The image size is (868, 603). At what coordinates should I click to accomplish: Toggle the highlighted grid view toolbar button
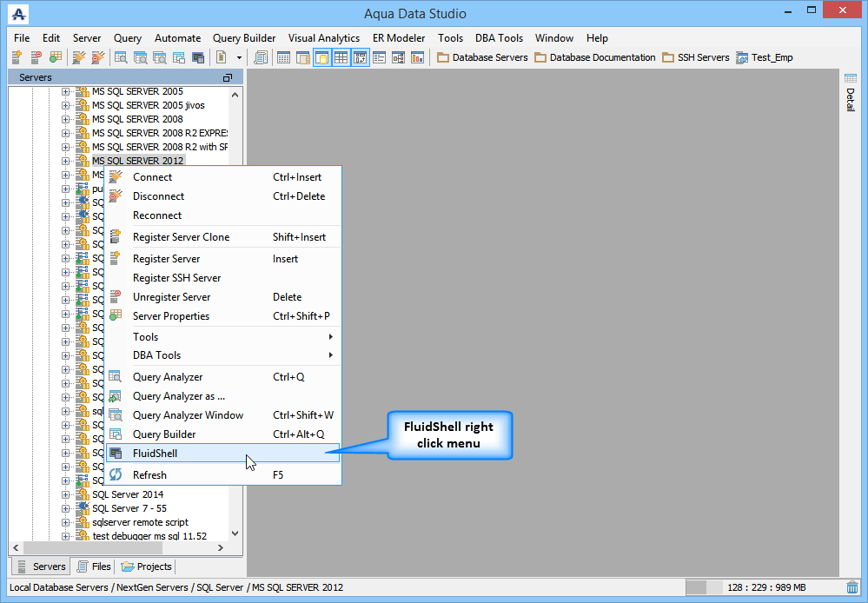341,57
